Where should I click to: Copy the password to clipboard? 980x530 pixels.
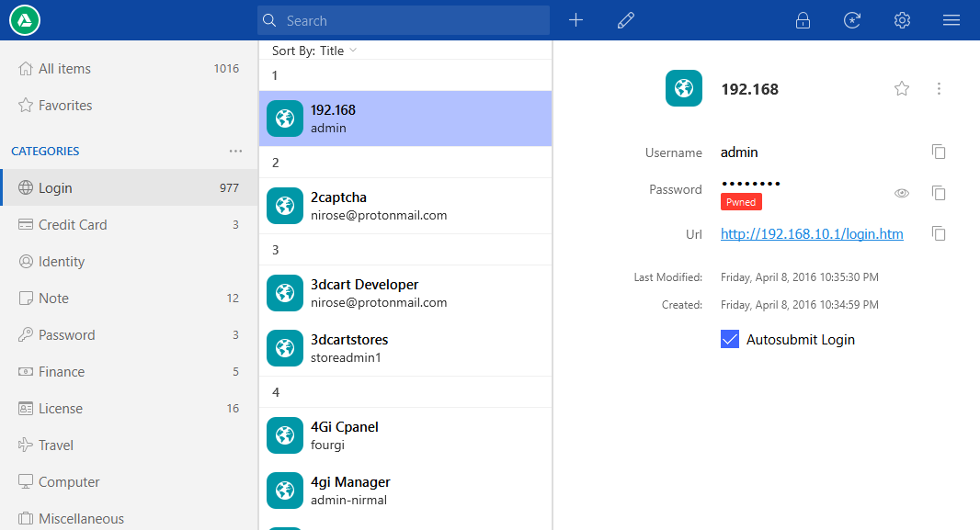(x=938, y=193)
